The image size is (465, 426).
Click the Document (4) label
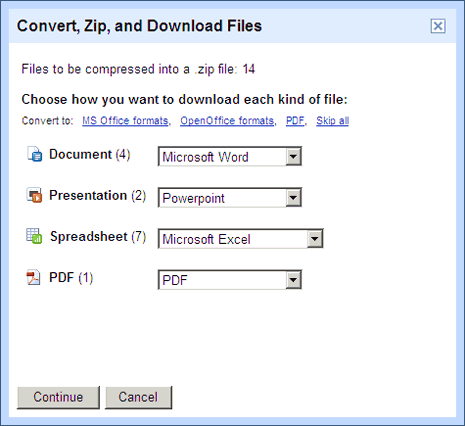tap(90, 154)
